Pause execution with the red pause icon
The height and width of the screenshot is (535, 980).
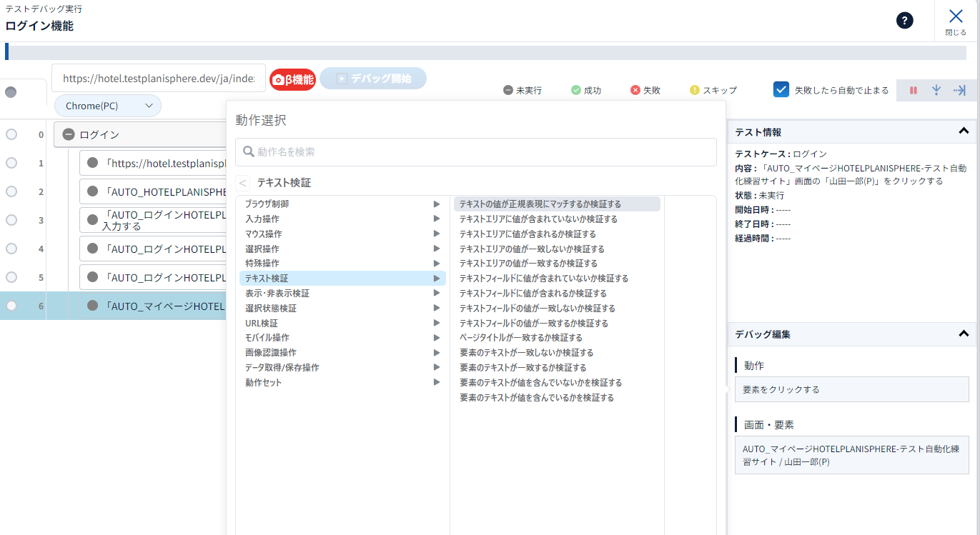click(x=914, y=91)
